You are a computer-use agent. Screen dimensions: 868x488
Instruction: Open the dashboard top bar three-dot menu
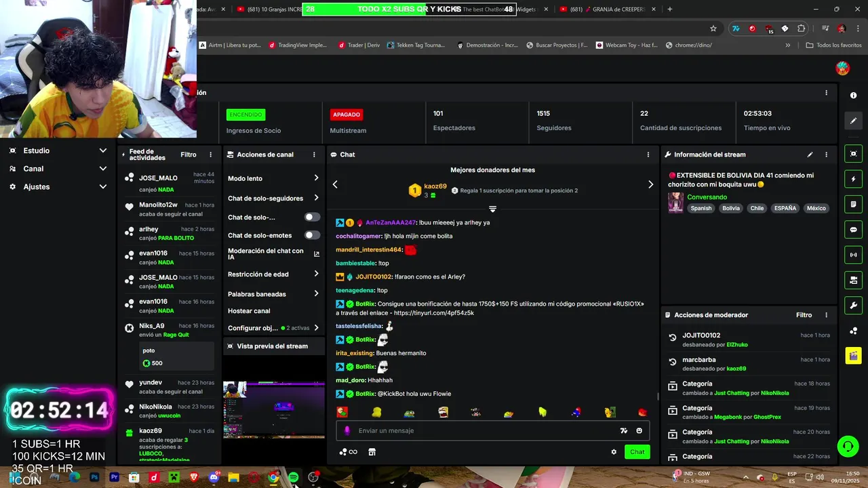click(x=826, y=93)
